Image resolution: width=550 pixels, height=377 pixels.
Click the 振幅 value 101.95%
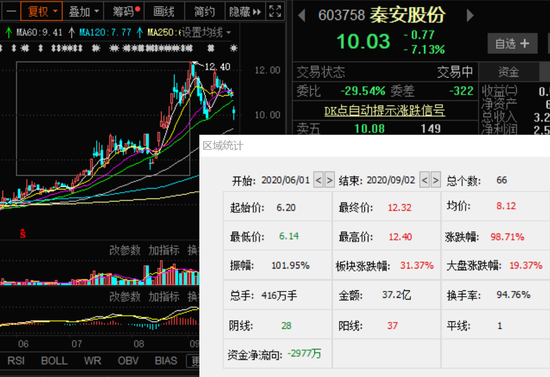click(x=290, y=265)
